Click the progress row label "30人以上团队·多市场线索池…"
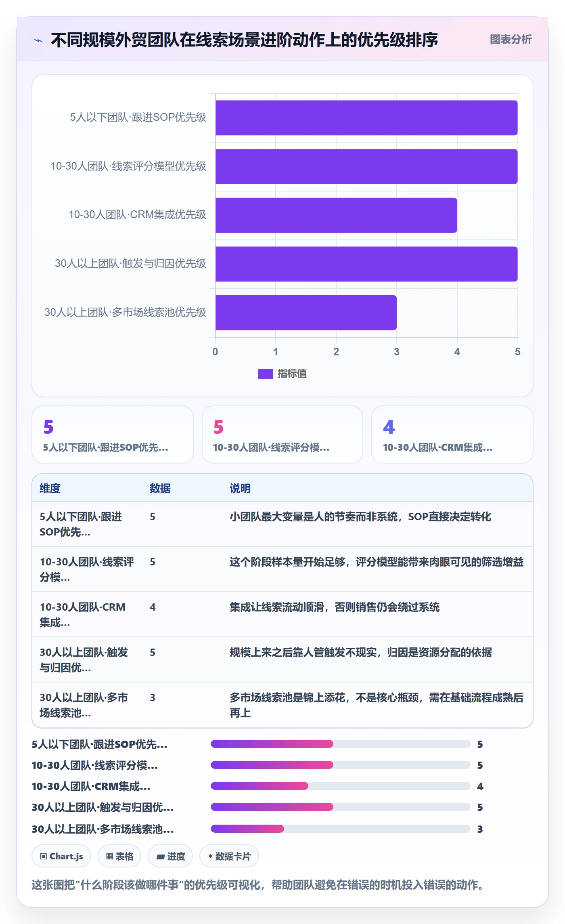This screenshot has height=924, width=565. 103,829
